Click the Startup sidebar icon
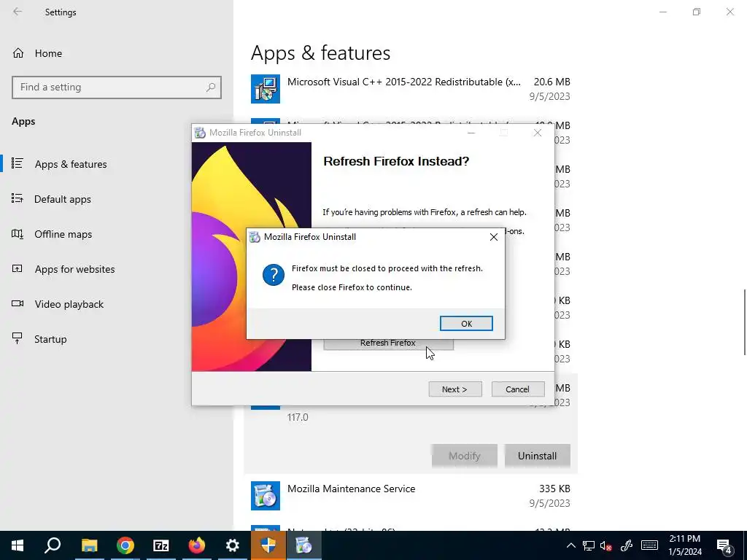 (18, 338)
